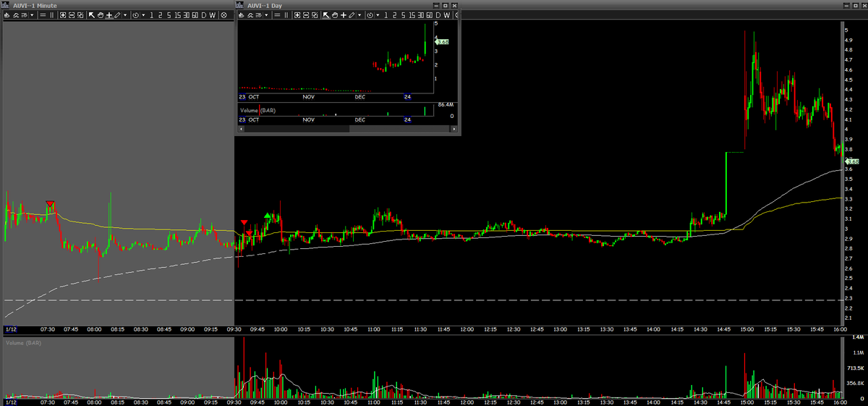
Task: Select the hand pan tool in 1 Minute chart
Action: [x=101, y=15]
